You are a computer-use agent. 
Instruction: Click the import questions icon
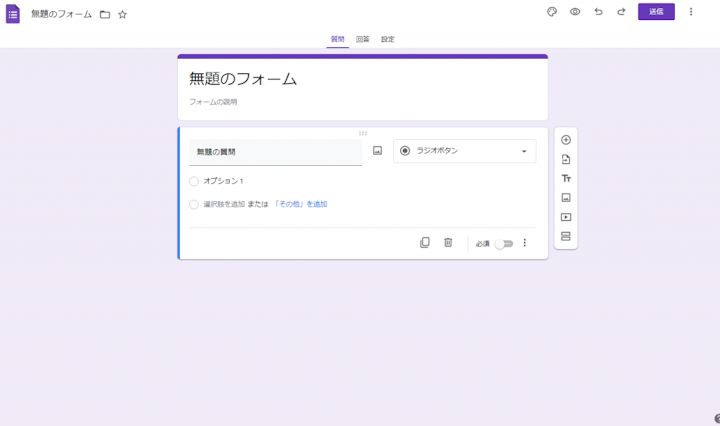coord(565,159)
